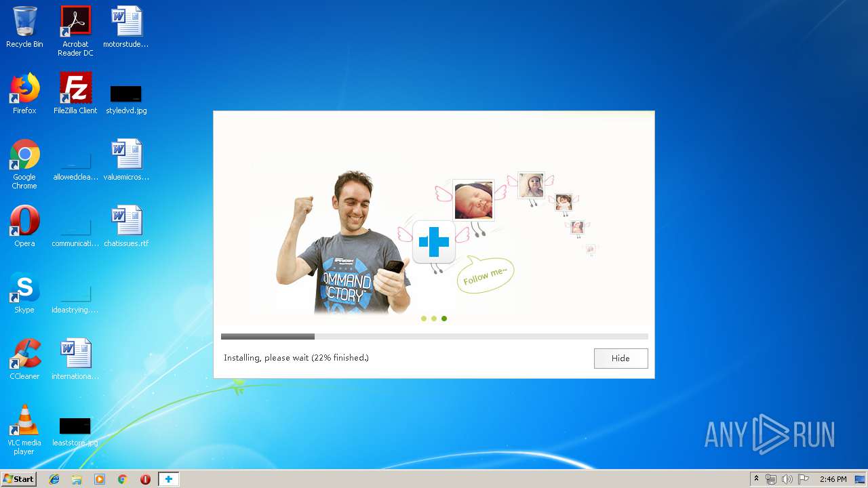
Task: Select the styledvd.jpg file icon
Action: [126, 99]
